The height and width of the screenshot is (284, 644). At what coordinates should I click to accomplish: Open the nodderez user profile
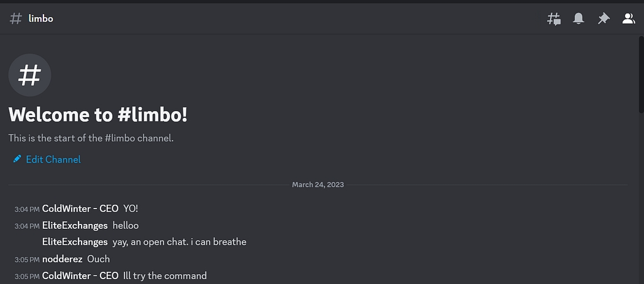pos(62,259)
